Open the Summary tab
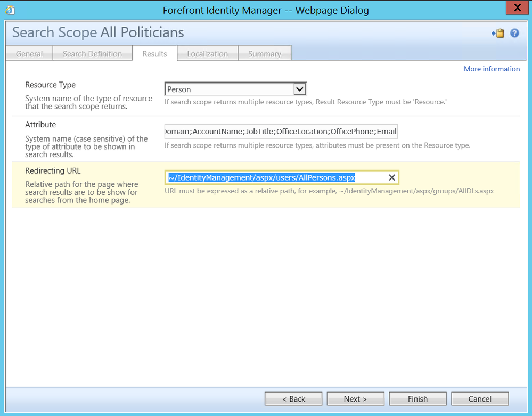This screenshot has height=416, width=532. pyautogui.click(x=265, y=54)
